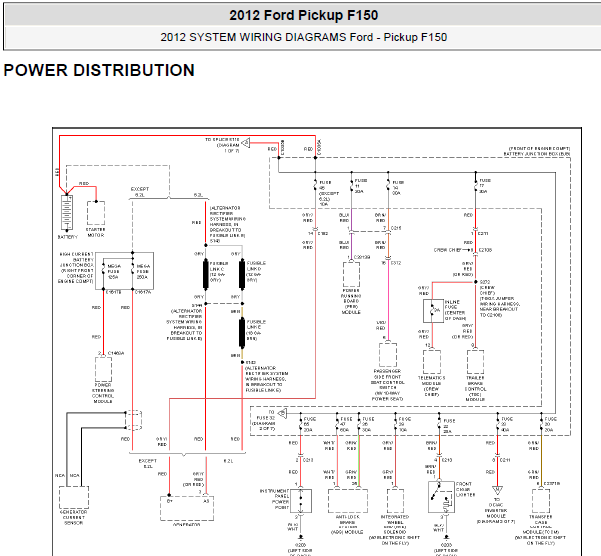Select the POWER DISTRIBUTION heading
Screen dimensions: 601x556
(99, 71)
